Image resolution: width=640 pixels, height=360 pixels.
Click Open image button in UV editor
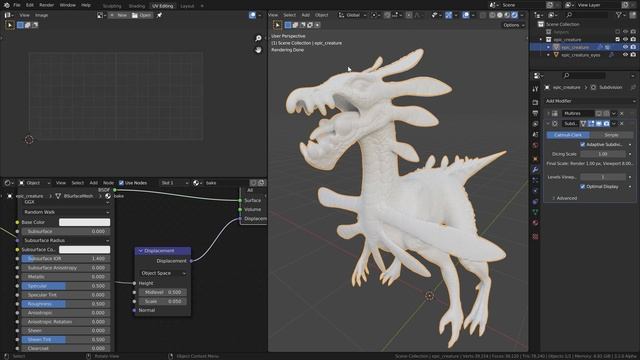(x=141, y=15)
